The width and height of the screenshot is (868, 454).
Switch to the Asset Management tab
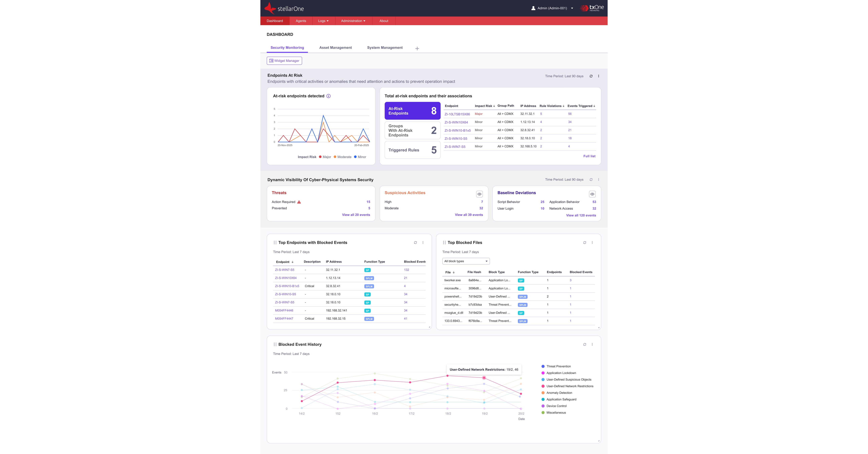click(336, 47)
